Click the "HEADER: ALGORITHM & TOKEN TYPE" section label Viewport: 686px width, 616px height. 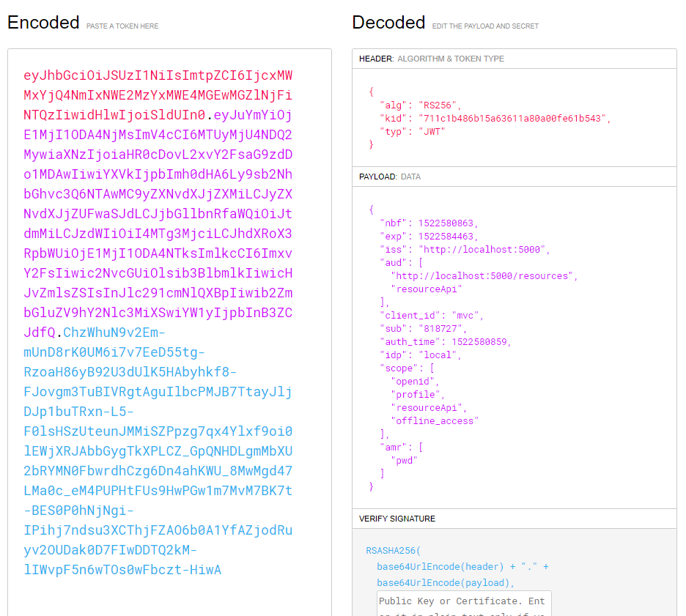point(432,59)
